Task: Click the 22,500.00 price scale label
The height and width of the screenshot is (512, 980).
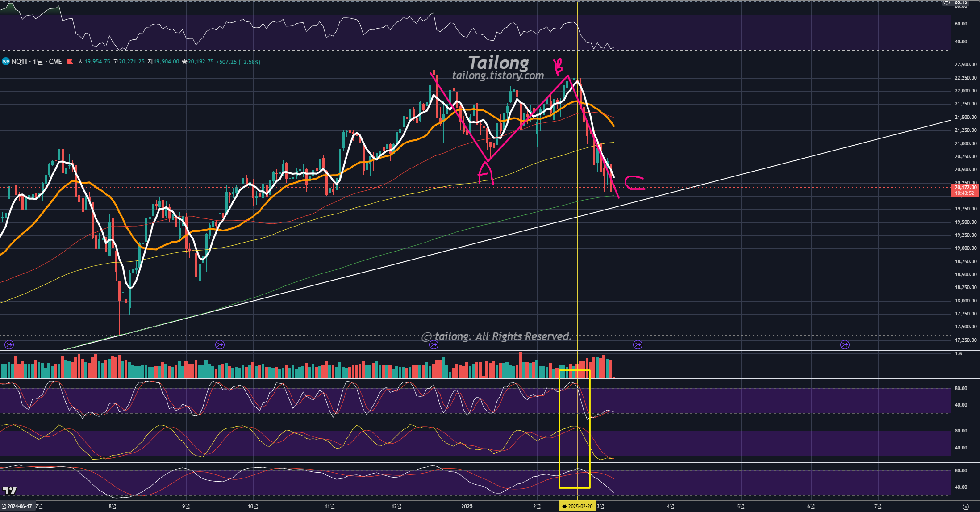Action: 965,64
